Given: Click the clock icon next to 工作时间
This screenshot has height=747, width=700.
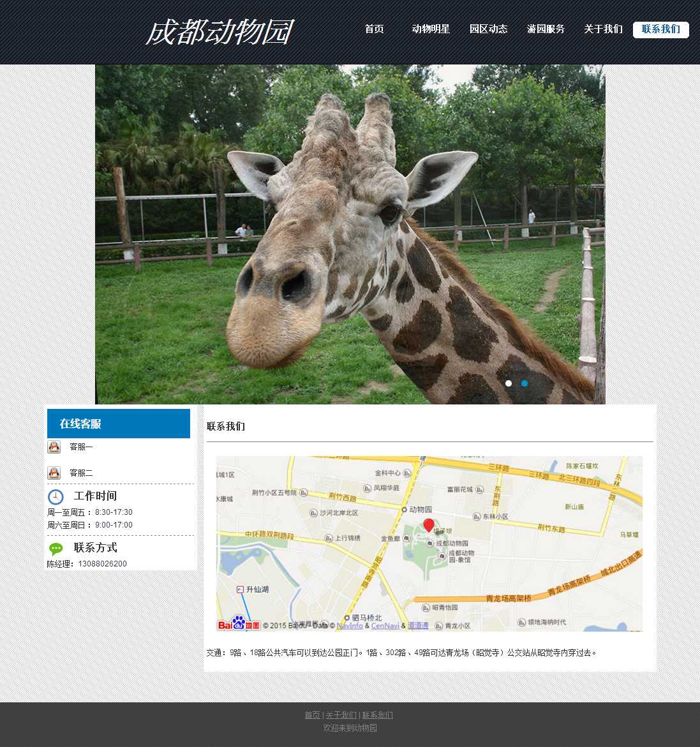Looking at the screenshot, I should 56,497.
